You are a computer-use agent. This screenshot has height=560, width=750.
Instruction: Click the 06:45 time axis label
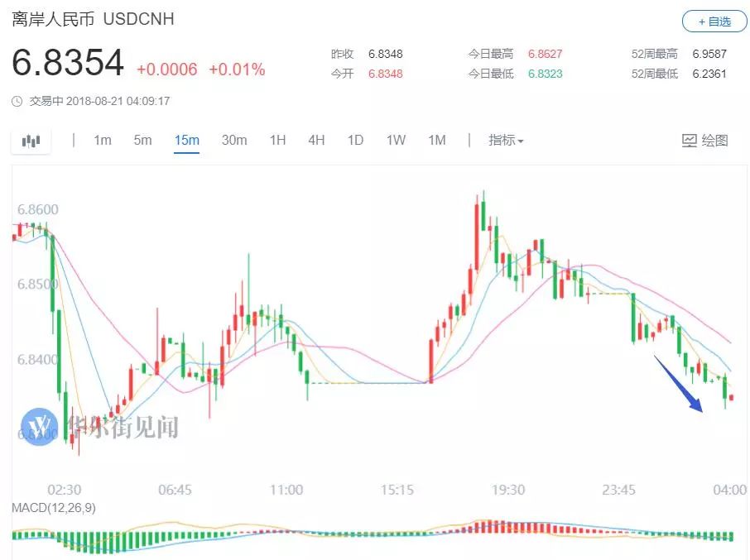(x=175, y=490)
